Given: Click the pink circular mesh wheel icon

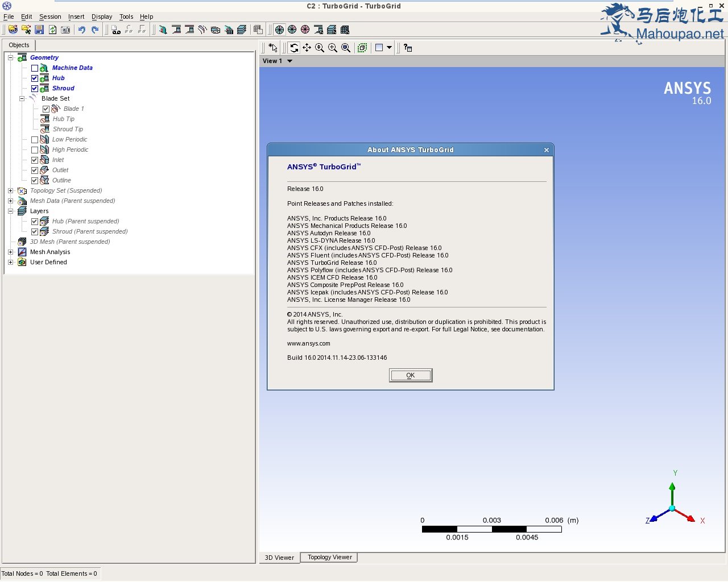Looking at the screenshot, I should point(305,30).
